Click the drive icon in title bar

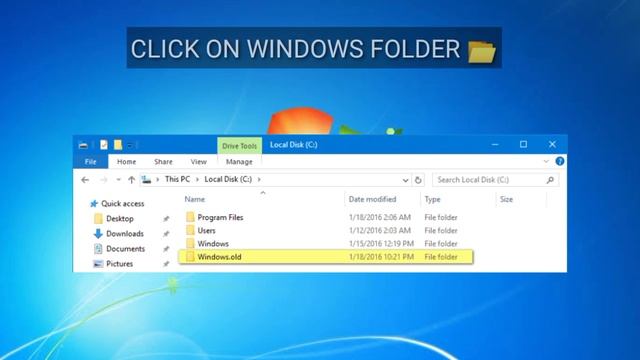tap(83, 145)
